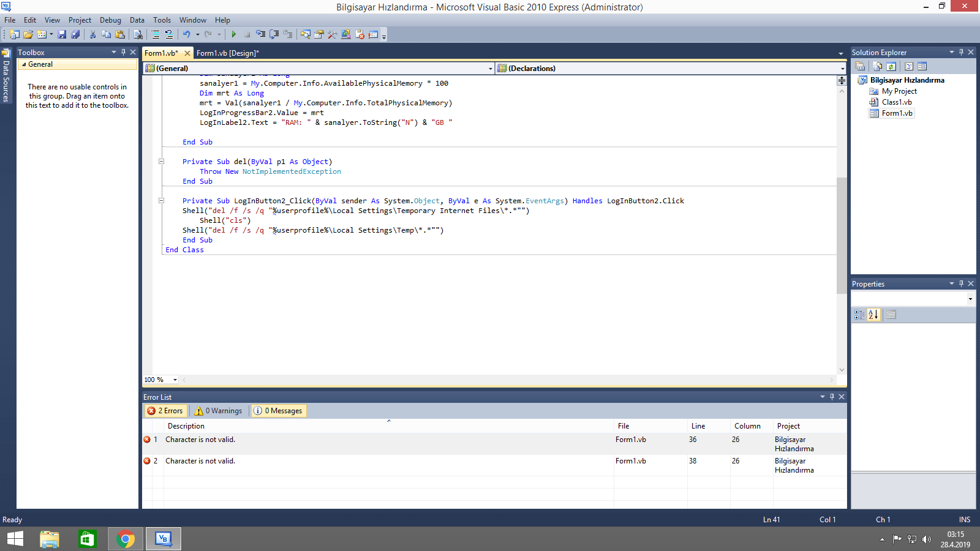Click the Uncomment selected lines icon
The image size is (980, 551).
[169, 34]
